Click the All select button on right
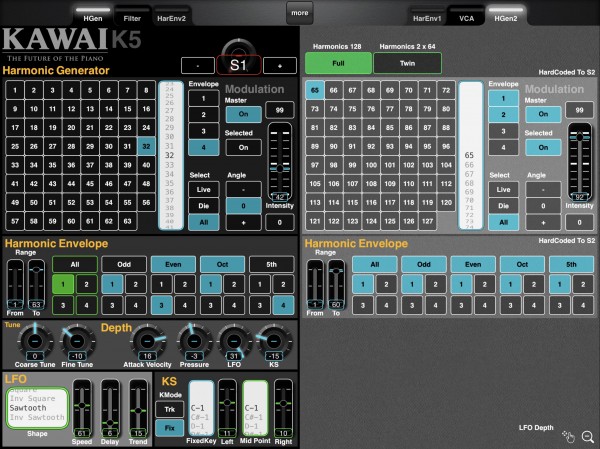The width and height of the screenshot is (600, 449). coord(504,222)
